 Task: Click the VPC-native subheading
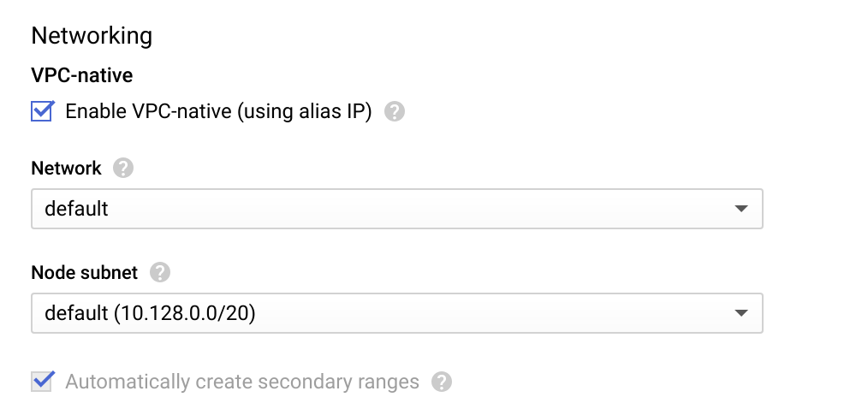click(x=81, y=75)
